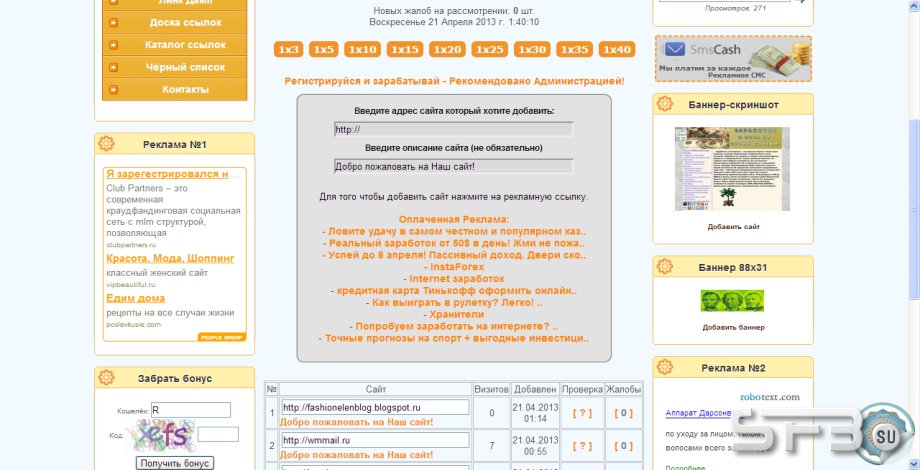Click the page vertical scrollbar thumb
Image resolution: width=920 pixels, height=470 pixels.
[914, 208]
